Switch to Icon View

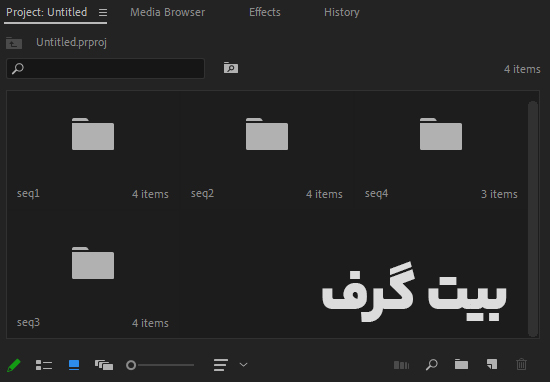[x=74, y=365]
